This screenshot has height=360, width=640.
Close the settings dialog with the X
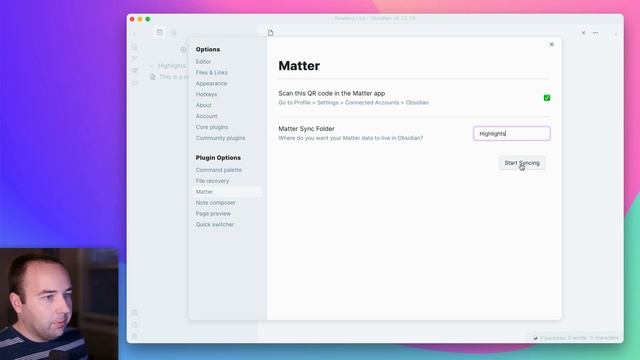click(x=551, y=44)
